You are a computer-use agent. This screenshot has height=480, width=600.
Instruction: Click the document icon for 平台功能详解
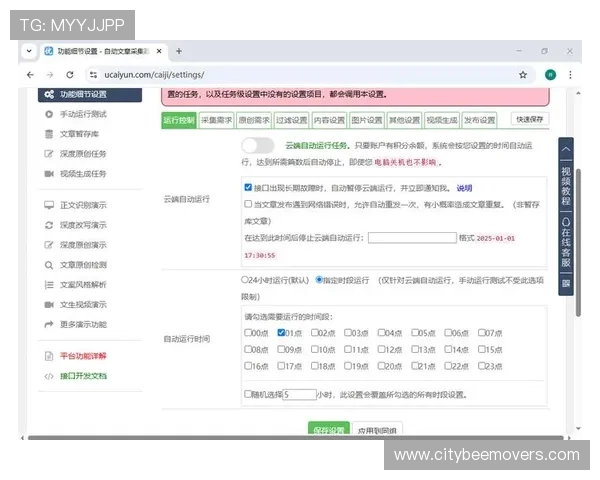(49, 356)
